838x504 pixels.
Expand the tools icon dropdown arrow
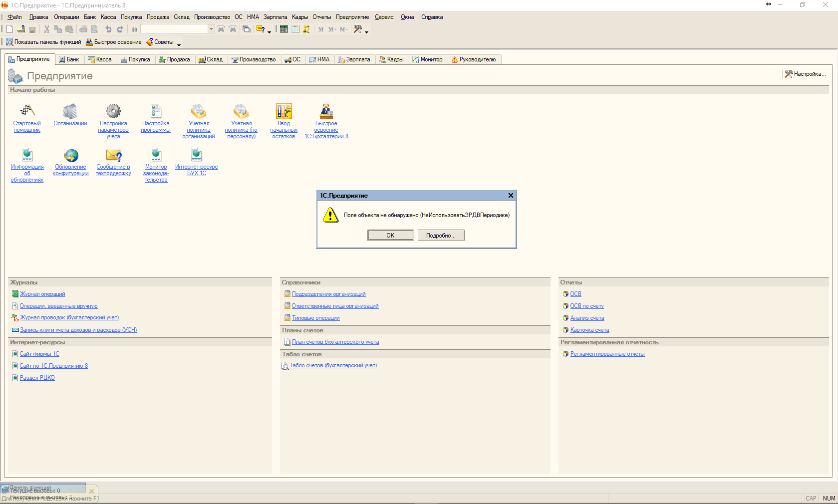tap(366, 31)
